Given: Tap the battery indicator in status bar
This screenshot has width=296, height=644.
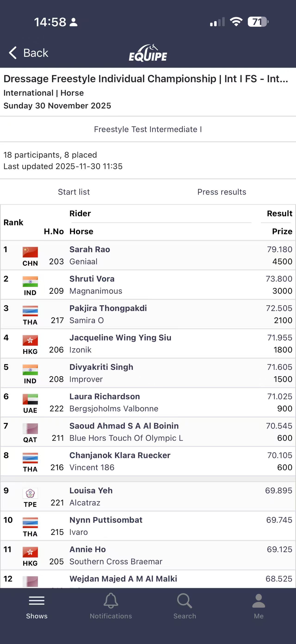Looking at the screenshot, I should (258, 22).
